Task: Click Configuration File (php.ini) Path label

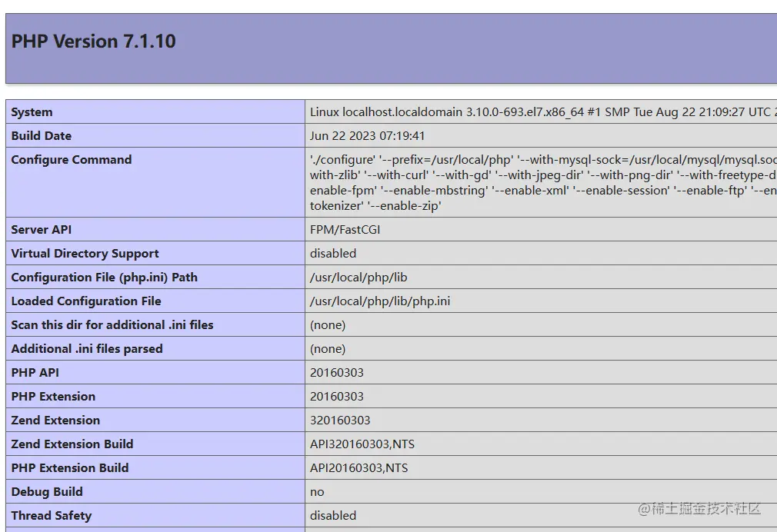Action: tap(104, 278)
